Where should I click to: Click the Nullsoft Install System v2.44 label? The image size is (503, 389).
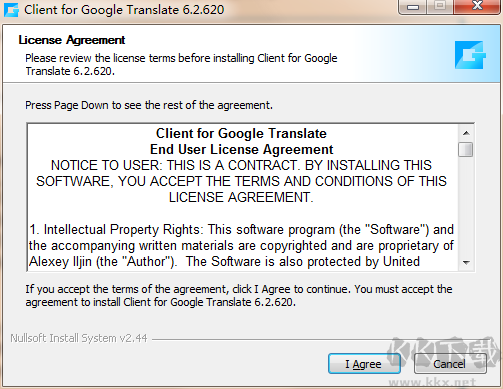click(79, 338)
